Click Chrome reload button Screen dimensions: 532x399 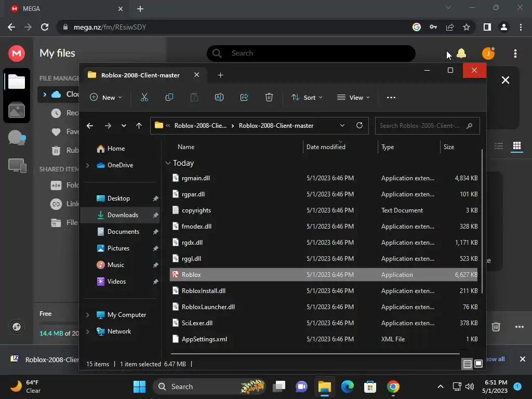(45, 27)
